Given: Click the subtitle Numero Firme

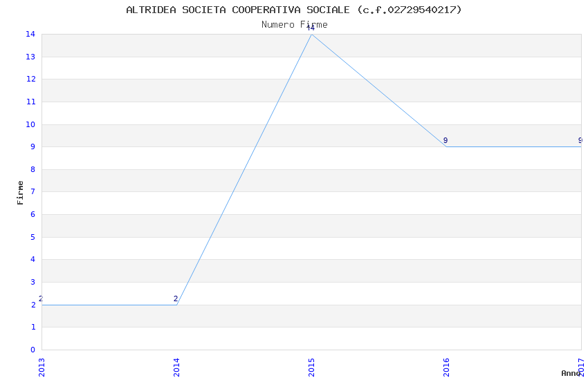Looking at the screenshot, I should 295,25.
